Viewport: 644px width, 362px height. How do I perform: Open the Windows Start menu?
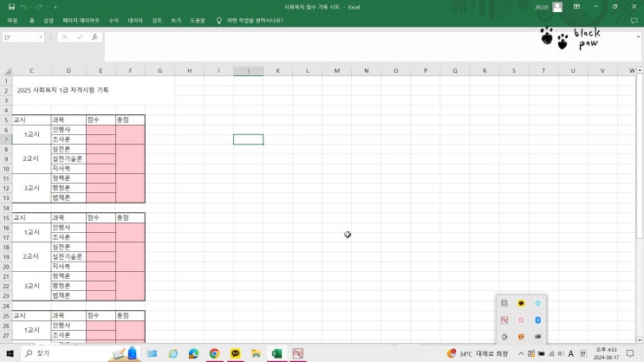(10, 353)
